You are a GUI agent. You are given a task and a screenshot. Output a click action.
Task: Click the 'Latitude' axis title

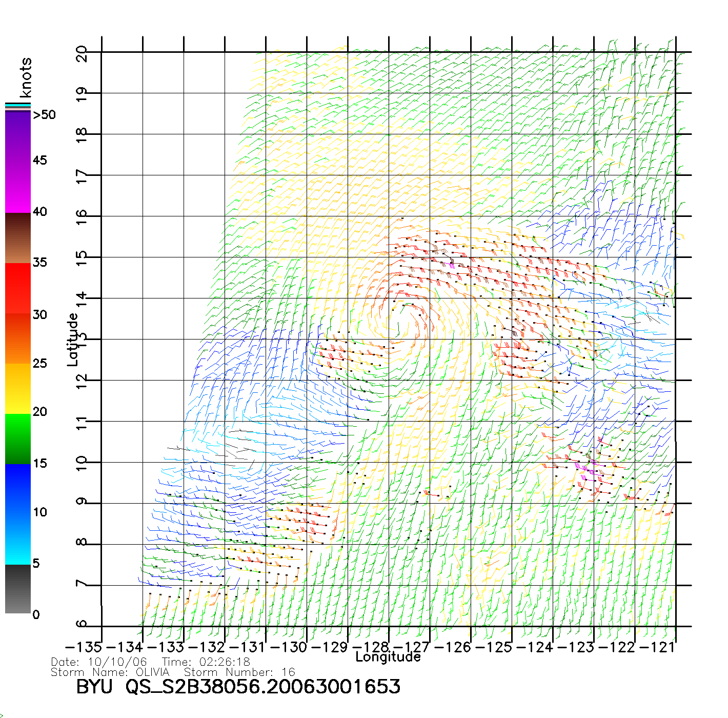tap(73, 340)
